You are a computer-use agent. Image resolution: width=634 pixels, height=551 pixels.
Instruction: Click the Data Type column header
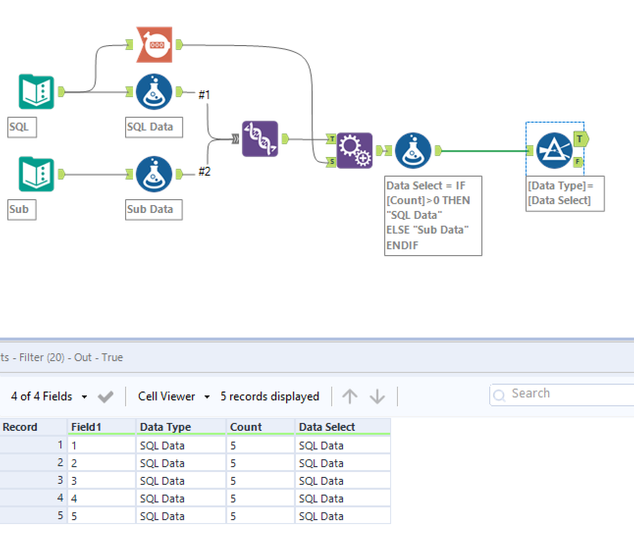click(x=181, y=427)
